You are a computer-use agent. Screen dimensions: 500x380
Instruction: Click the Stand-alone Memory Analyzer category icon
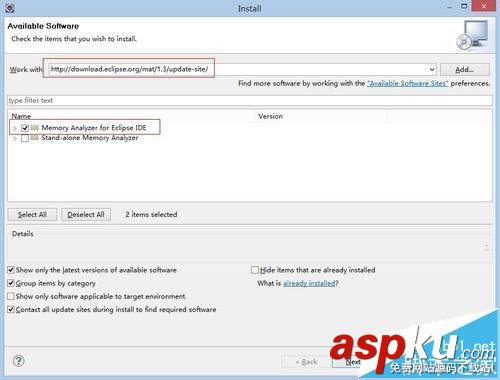(x=35, y=138)
